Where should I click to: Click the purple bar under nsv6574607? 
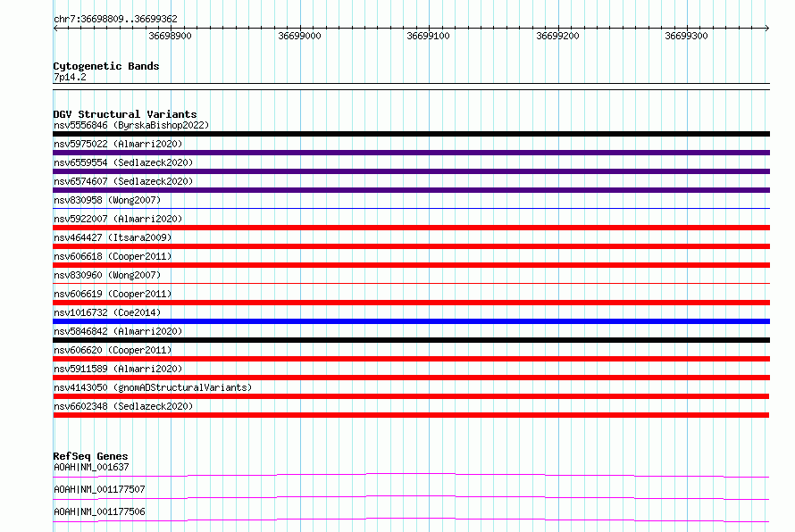[x=411, y=190]
